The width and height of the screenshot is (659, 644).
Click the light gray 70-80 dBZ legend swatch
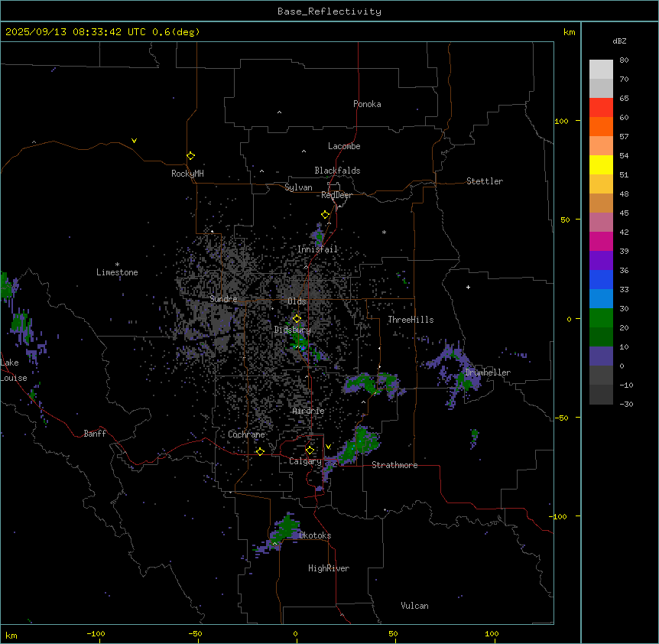(601, 69)
